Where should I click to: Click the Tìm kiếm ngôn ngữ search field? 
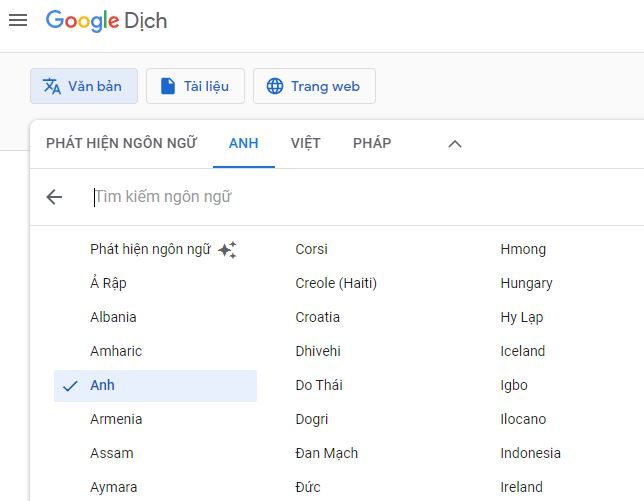click(x=300, y=197)
